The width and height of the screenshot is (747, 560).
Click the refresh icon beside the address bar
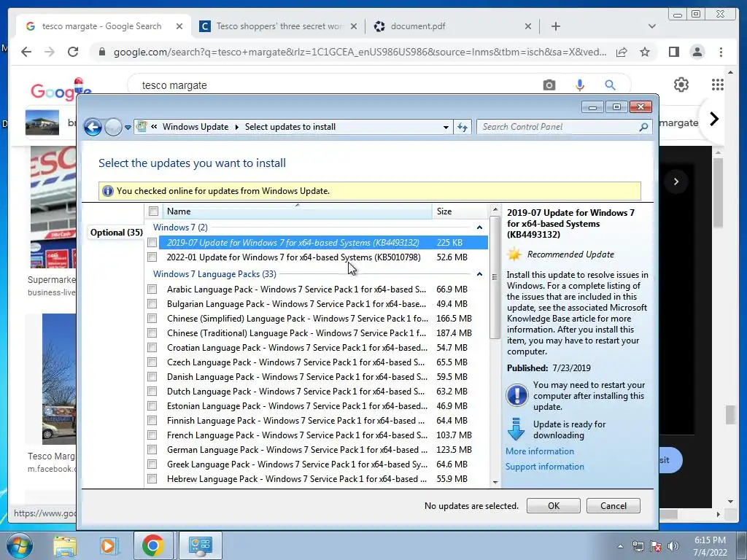462,127
